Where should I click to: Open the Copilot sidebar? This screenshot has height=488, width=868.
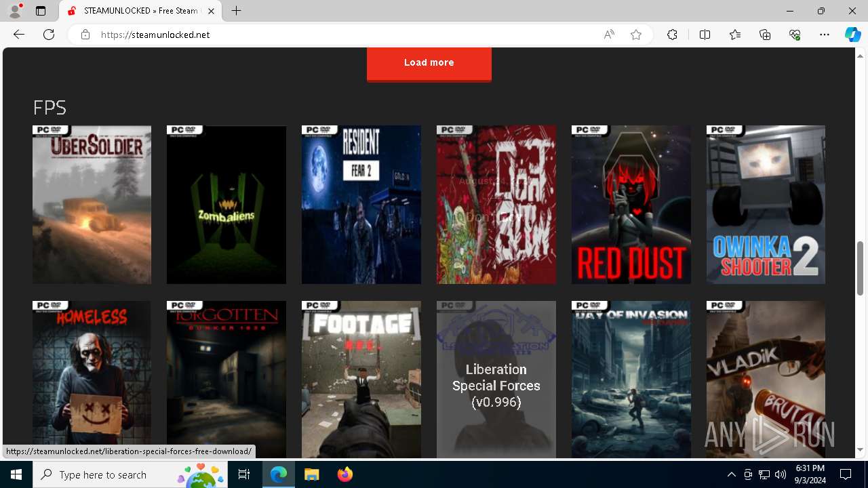coord(852,35)
